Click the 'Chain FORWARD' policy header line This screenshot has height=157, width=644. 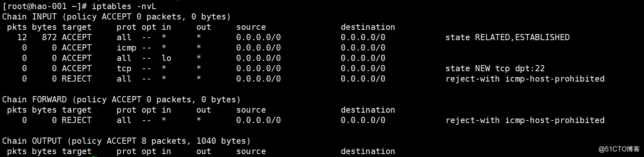[122, 99]
